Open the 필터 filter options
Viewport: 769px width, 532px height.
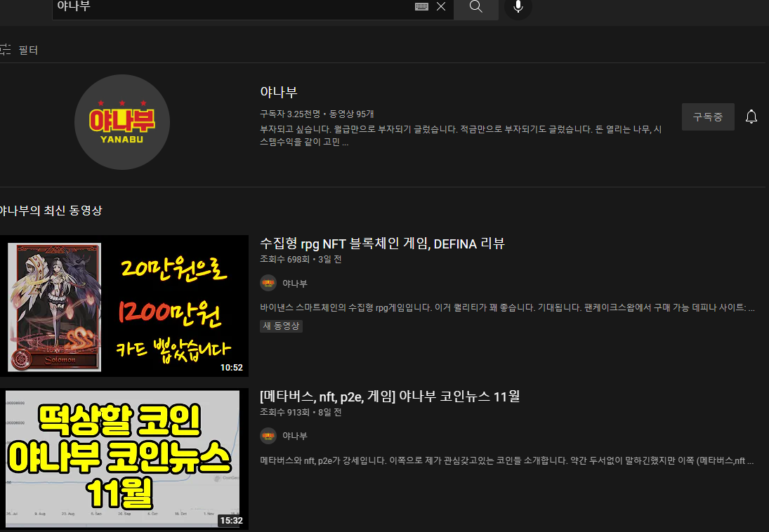point(28,50)
